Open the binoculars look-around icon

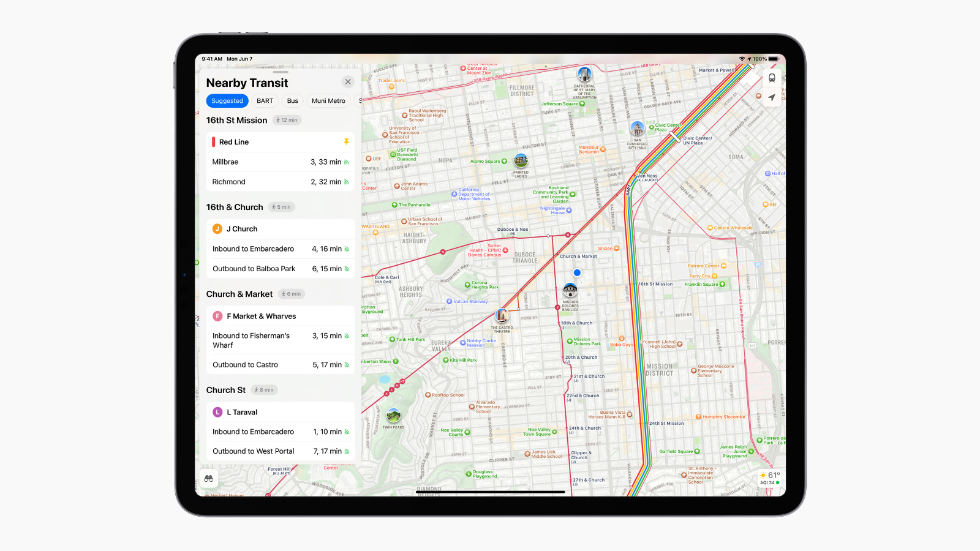208,478
